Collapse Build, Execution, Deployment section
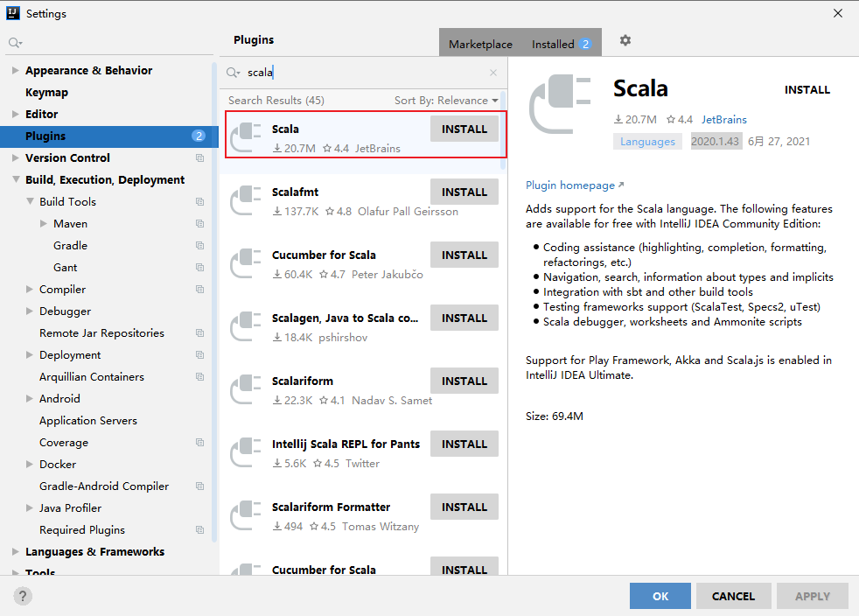 16,179
